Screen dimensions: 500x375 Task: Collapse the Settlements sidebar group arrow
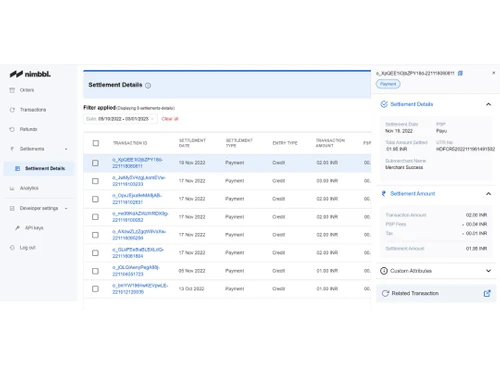click(66, 149)
